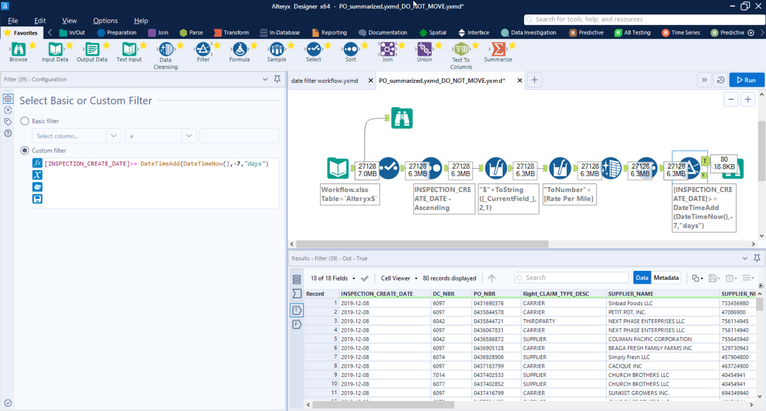Screen dimensions: 766x411
Task: Click the Summarize tool icon
Action: pos(497,50)
